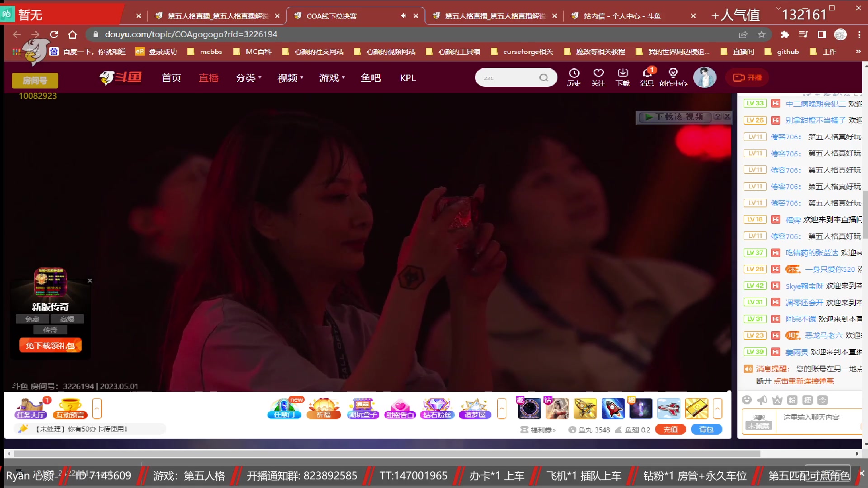Open the emoji picker in chat

tap(747, 400)
